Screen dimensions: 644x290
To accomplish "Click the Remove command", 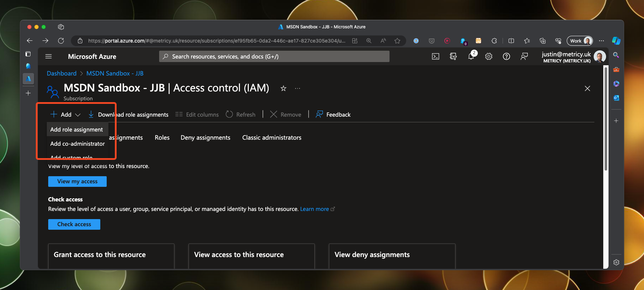I will point(286,115).
